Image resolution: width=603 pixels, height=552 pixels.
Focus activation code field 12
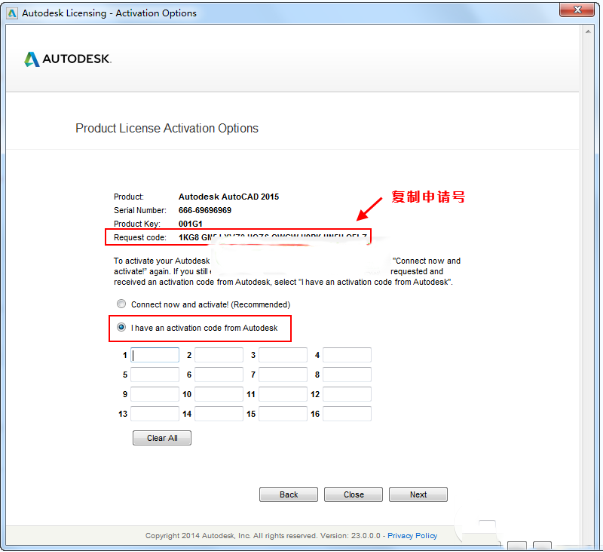point(347,394)
